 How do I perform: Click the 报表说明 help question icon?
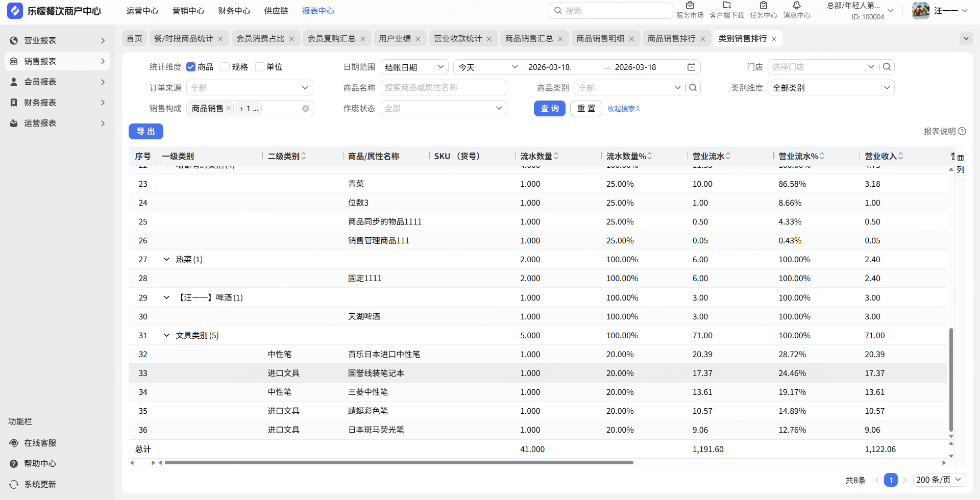coord(962,131)
